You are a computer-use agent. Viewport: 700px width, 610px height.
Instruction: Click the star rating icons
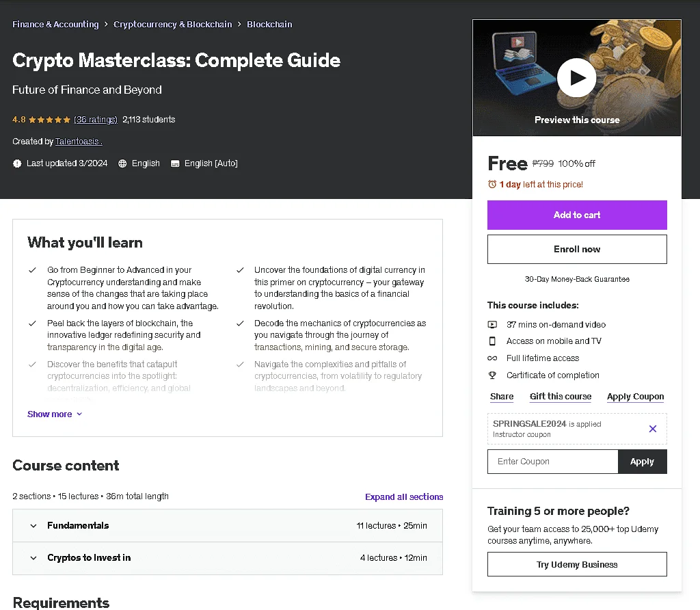click(49, 120)
